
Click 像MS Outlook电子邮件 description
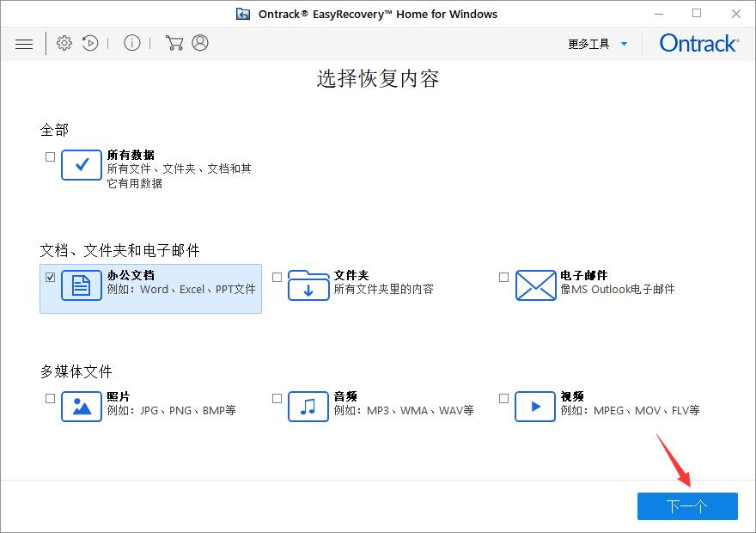pyautogui.click(x=618, y=290)
